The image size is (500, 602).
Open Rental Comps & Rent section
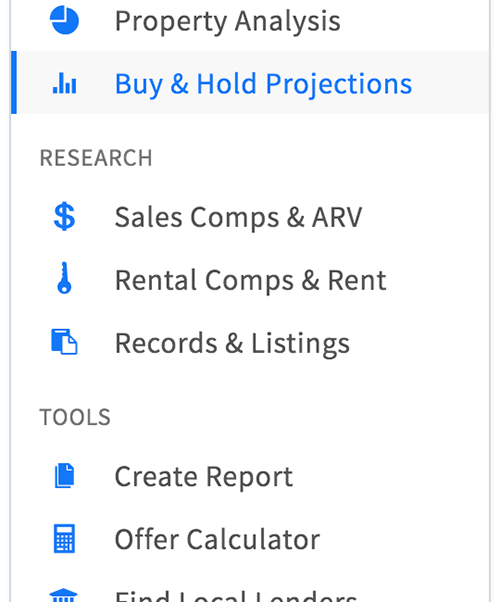pyautogui.click(x=250, y=280)
